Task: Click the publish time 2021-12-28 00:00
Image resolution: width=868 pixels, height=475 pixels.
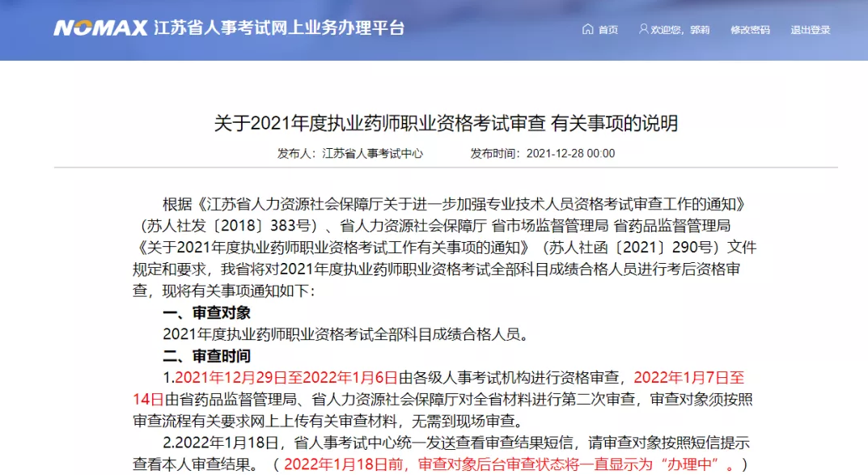Action: pos(570,153)
